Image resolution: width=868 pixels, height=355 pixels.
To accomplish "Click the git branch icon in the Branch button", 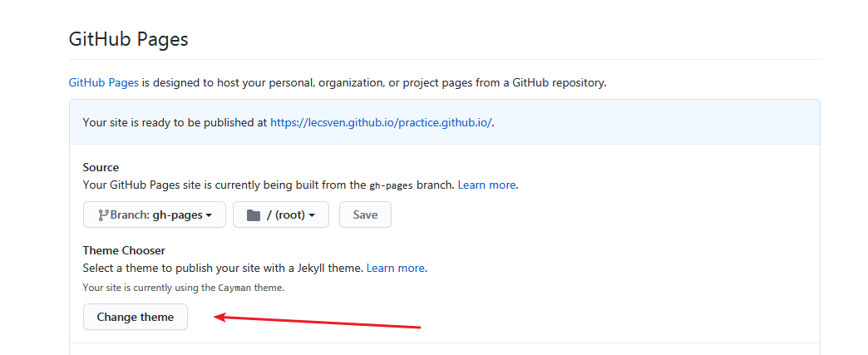I will point(103,214).
